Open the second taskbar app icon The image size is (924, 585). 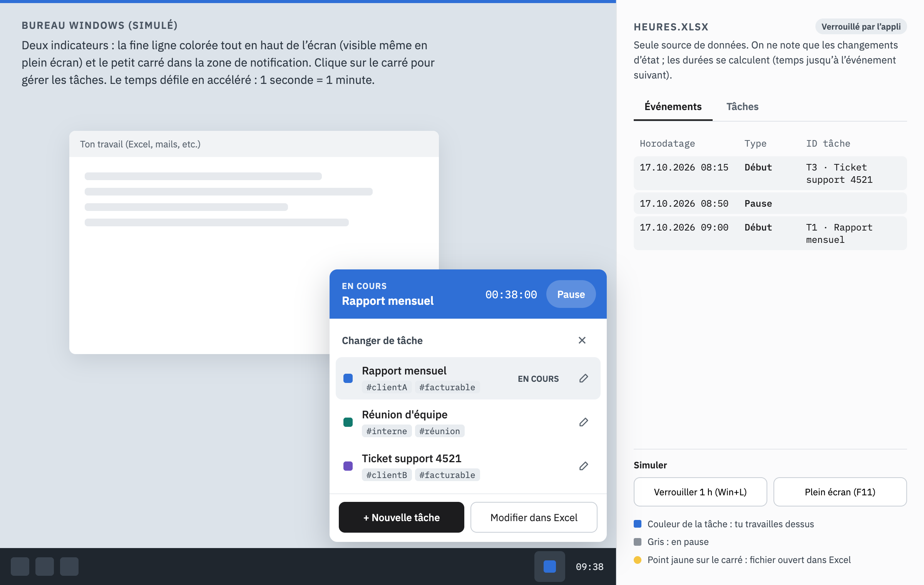tap(45, 567)
